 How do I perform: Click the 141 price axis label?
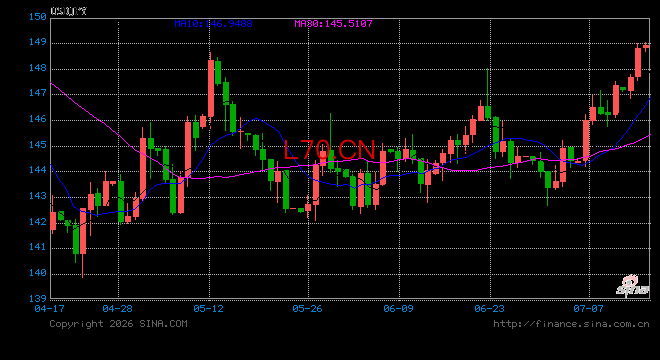click(x=37, y=247)
